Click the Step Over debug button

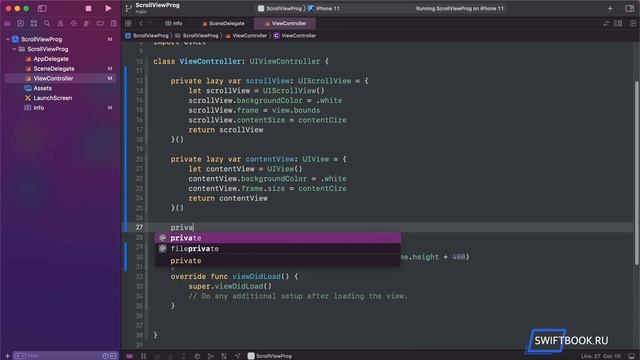[157, 356]
